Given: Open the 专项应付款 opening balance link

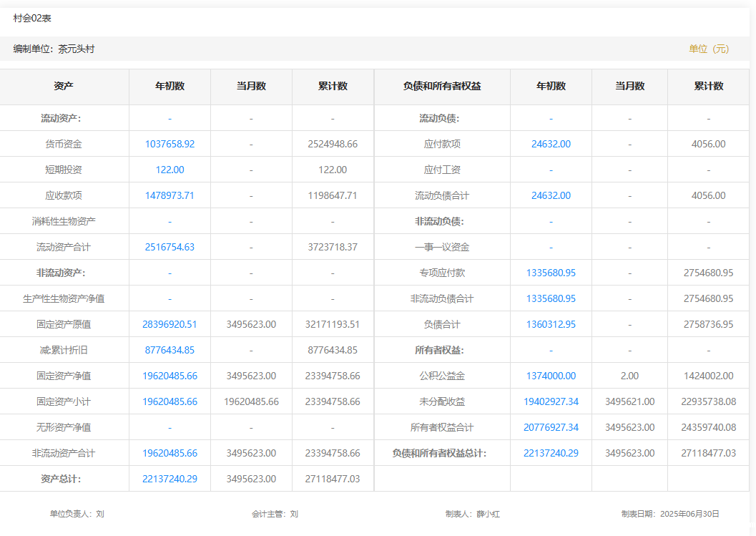Looking at the screenshot, I should tap(551, 273).
